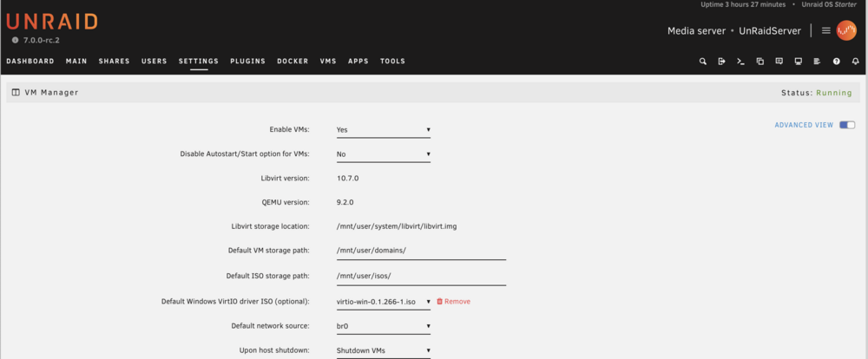
Task: Click the Uptime 3 hours 27 minutes text
Action: pyautogui.click(x=743, y=4)
